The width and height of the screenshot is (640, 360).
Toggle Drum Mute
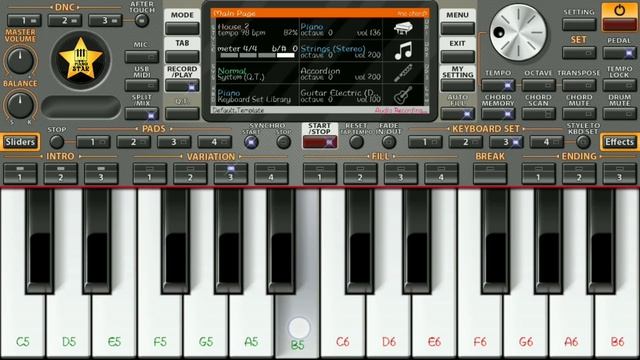pyautogui.click(x=619, y=114)
